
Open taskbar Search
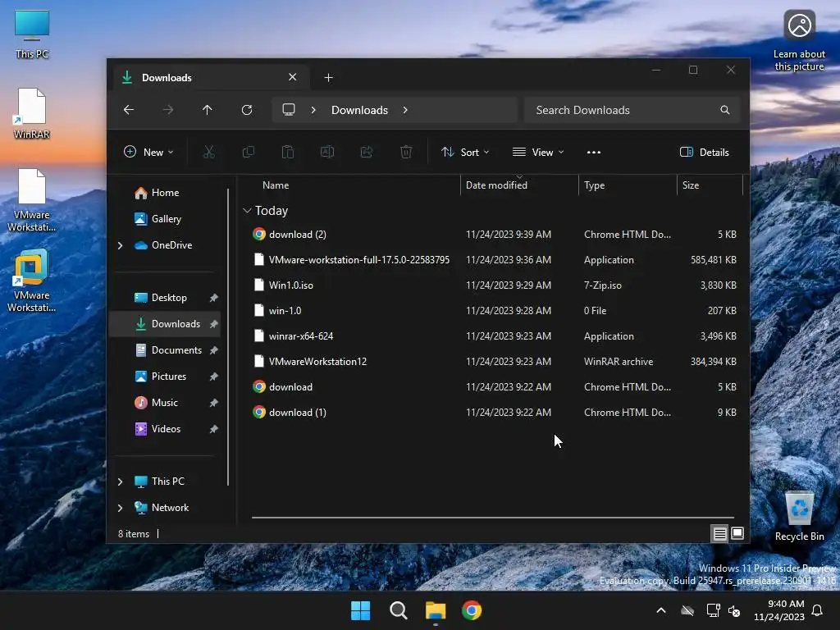tap(399, 610)
